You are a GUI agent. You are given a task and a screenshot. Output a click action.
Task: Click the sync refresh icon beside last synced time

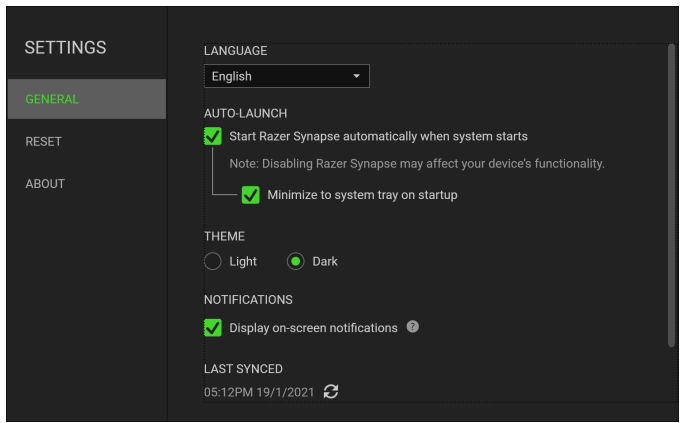331,392
